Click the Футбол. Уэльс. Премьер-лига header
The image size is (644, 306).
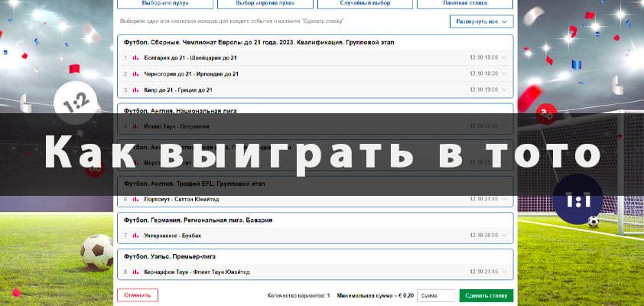pyautogui.click(x=170, y=256)
